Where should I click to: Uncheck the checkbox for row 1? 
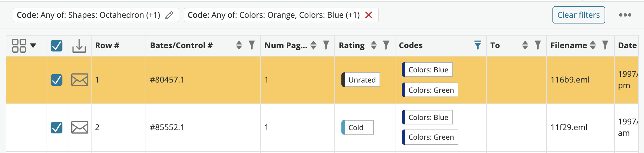point(57,80)
